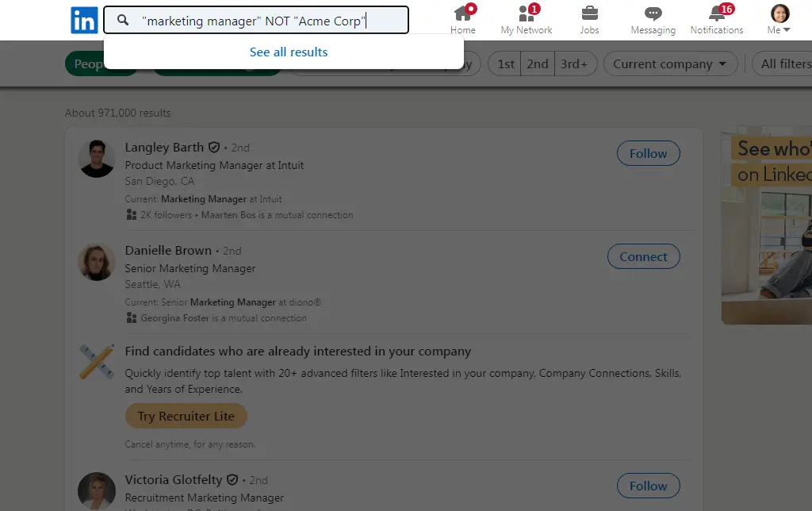Viewport: 812px width, 511px height.
Task: Click 'Maarten Bos is a mutual connection' text
Action: [277, 214]
